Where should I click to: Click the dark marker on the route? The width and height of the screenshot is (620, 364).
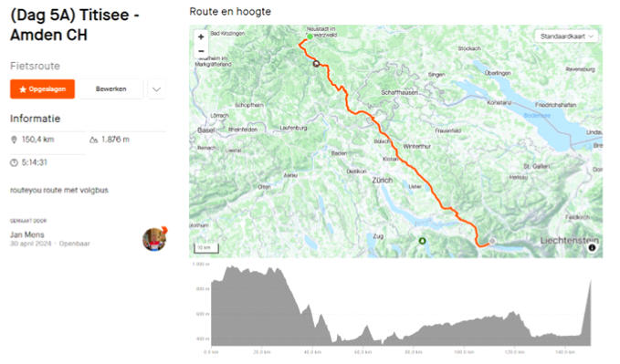(x=316, y=63)
